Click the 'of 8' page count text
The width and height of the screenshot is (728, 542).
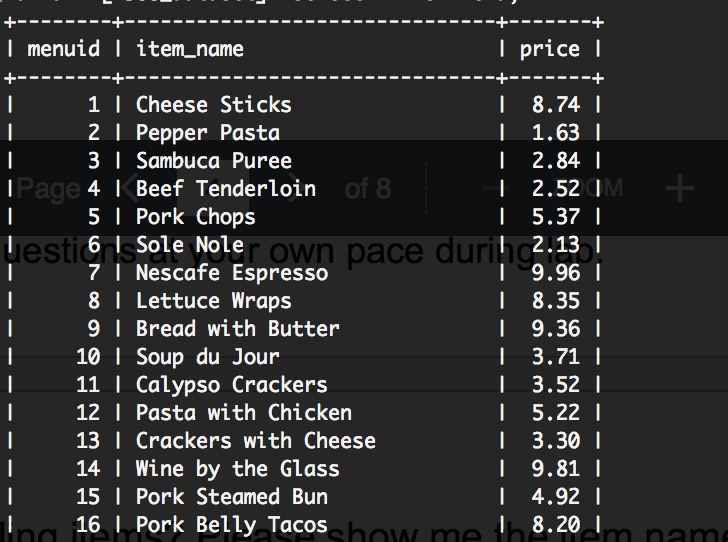coord(367,188)
